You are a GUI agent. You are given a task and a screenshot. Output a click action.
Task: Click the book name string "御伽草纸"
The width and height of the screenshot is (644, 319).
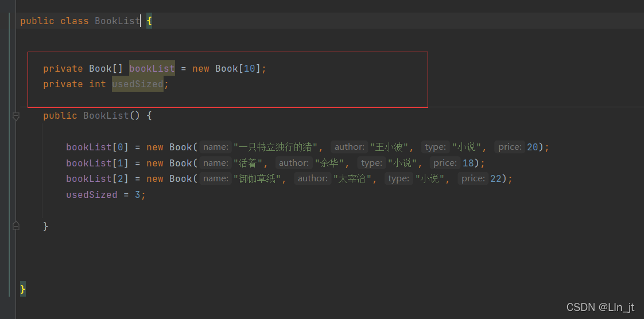(257, 178)
